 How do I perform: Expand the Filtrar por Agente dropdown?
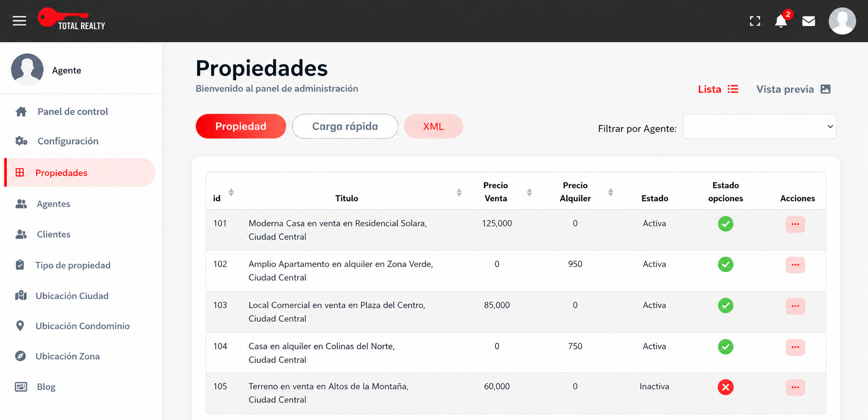pos(759,127)
